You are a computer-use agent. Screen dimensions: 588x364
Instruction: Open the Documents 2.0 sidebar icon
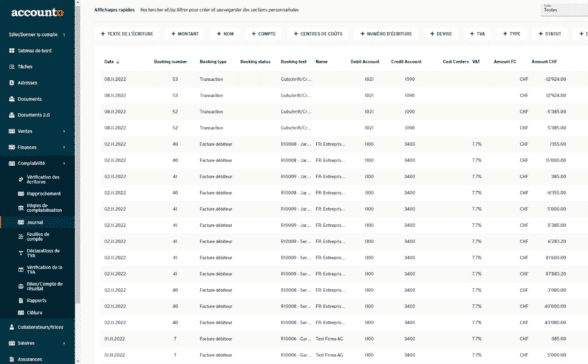point(12,115)
